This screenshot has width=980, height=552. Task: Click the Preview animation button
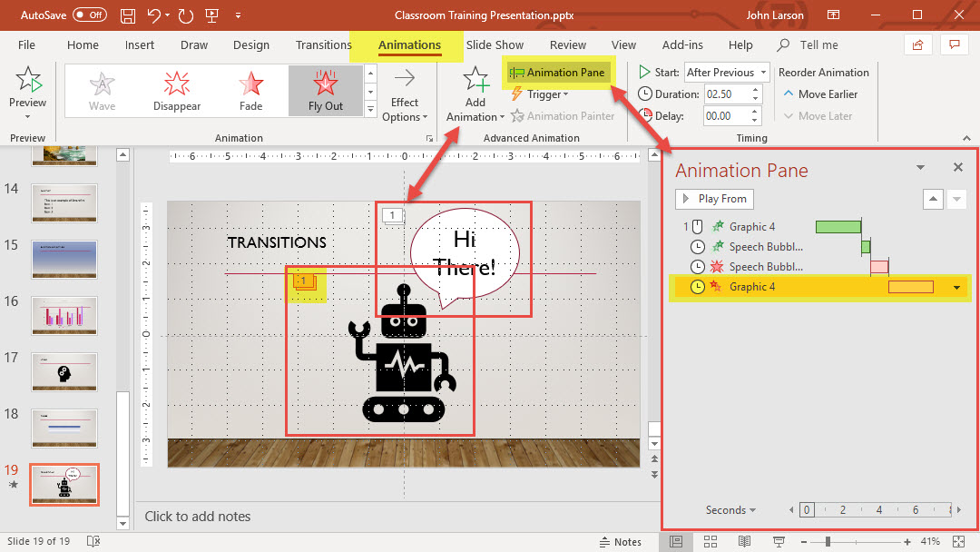pyautogui.click(x=27, y=88)
